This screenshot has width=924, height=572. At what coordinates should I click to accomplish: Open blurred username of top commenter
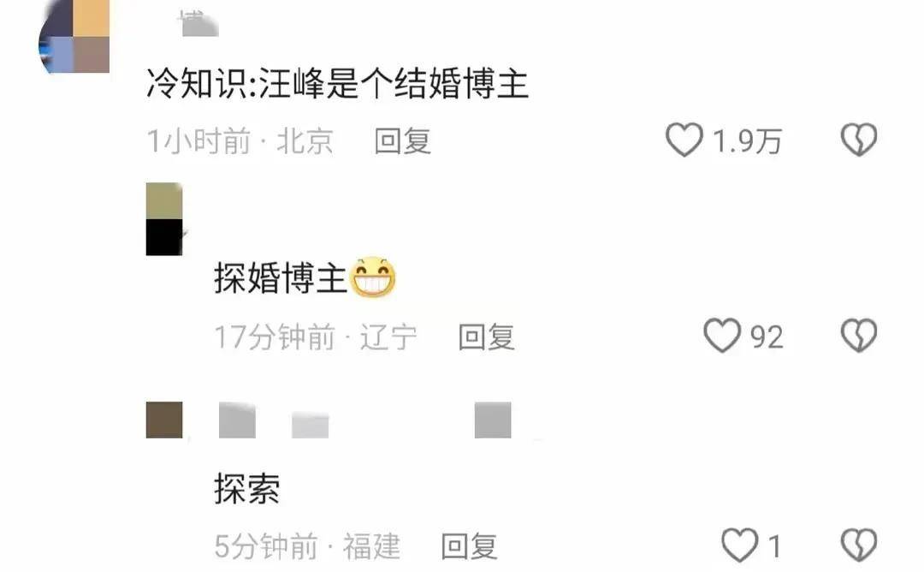(x=199, y=25)
